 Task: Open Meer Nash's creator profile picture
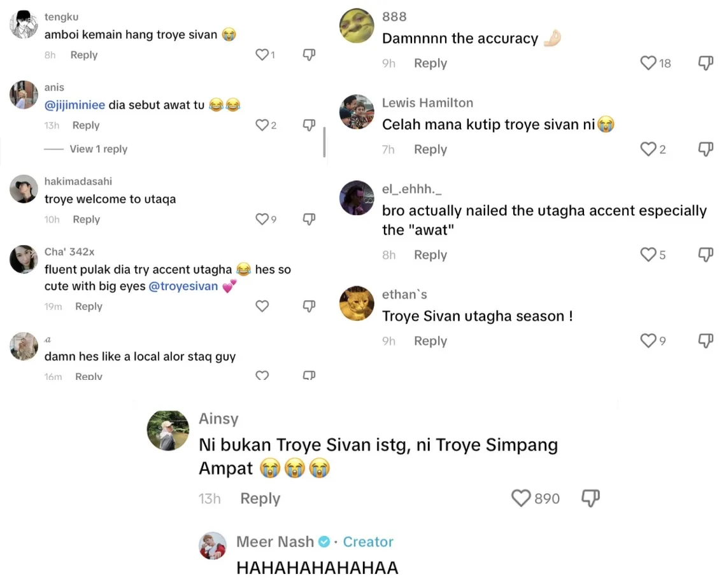point(213,545)
